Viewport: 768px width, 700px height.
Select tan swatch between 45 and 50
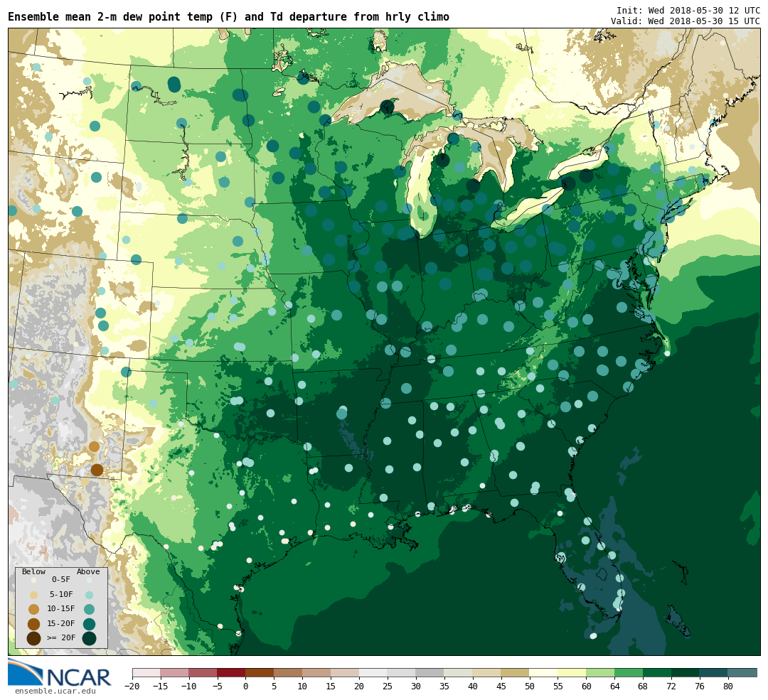click(516, 672)
